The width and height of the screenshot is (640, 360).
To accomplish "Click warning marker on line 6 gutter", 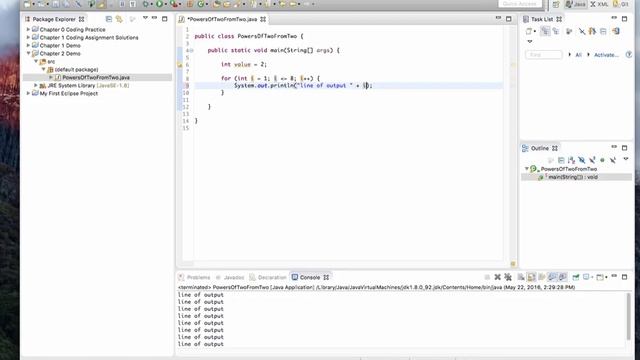I will pyautogui.click(x=180, y=64).
